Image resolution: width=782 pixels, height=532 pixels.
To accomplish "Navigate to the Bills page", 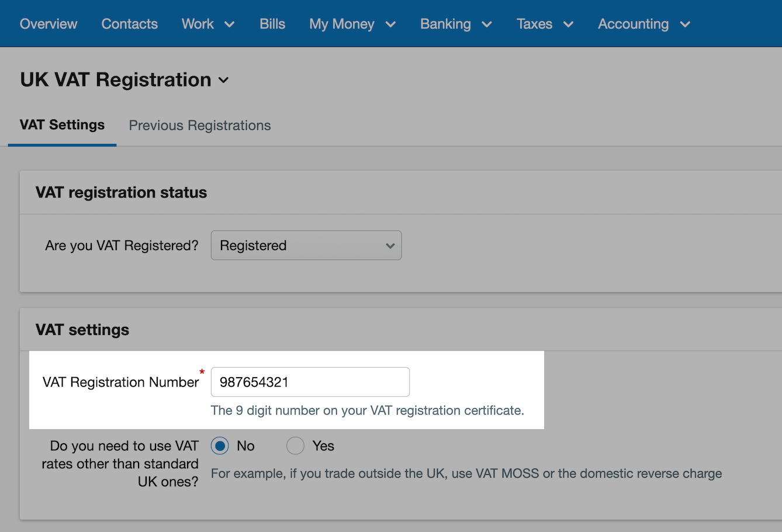I will click(272, 24).
